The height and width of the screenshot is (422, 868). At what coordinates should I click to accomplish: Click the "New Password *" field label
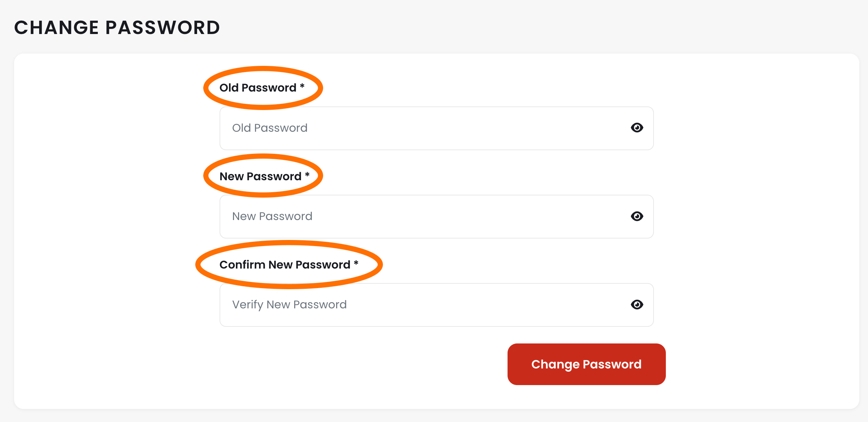(260, 176)
